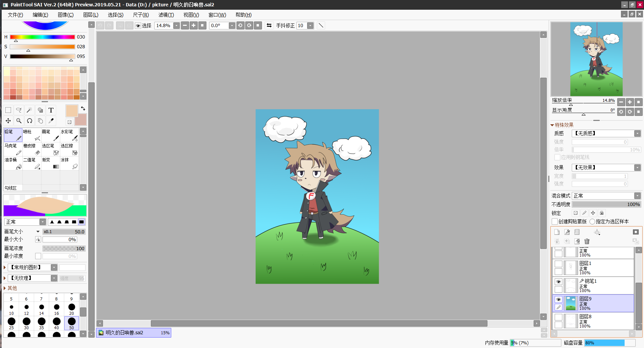Show the 图层1 layer
644x348 pixels.
click(558, 264)
